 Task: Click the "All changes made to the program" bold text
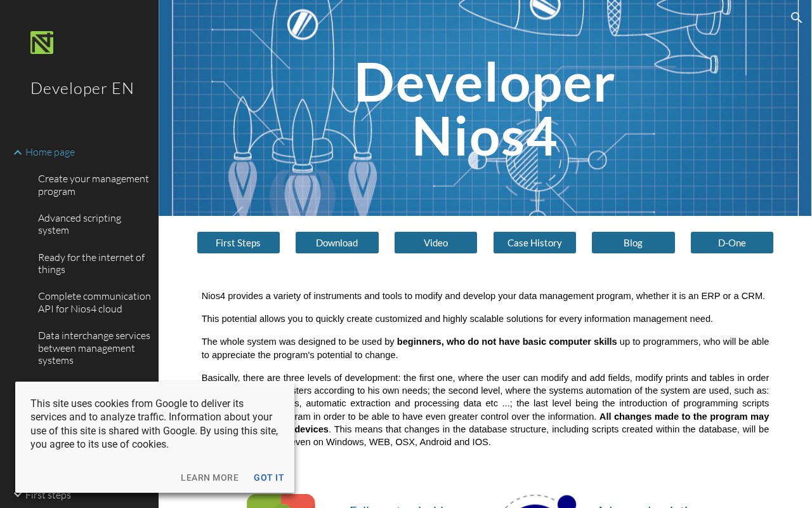click(x=684, y=417)
